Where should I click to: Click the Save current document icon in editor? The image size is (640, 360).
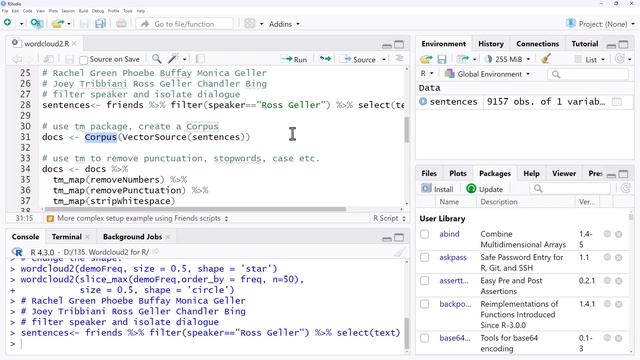tap(70, 60)
